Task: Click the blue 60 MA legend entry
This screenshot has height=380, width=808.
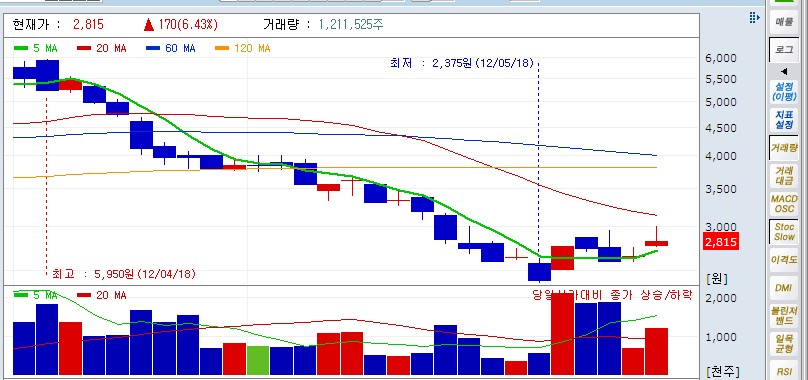Action: [x=171, y=48]
